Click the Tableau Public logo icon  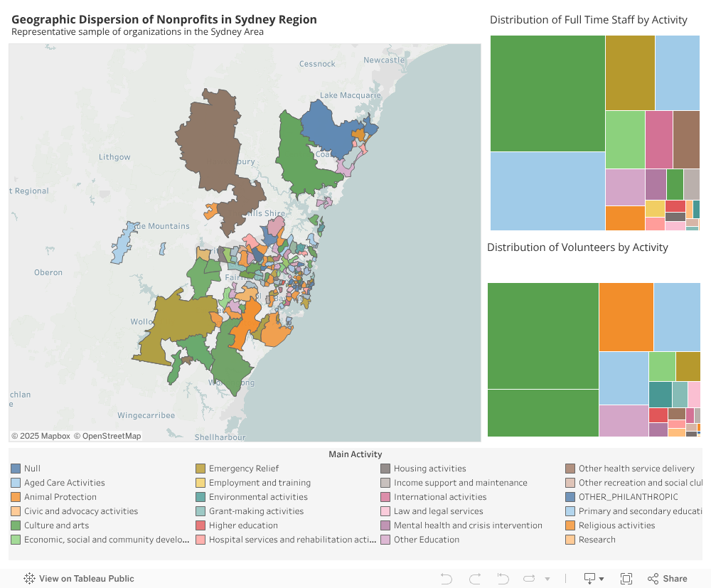30,579
